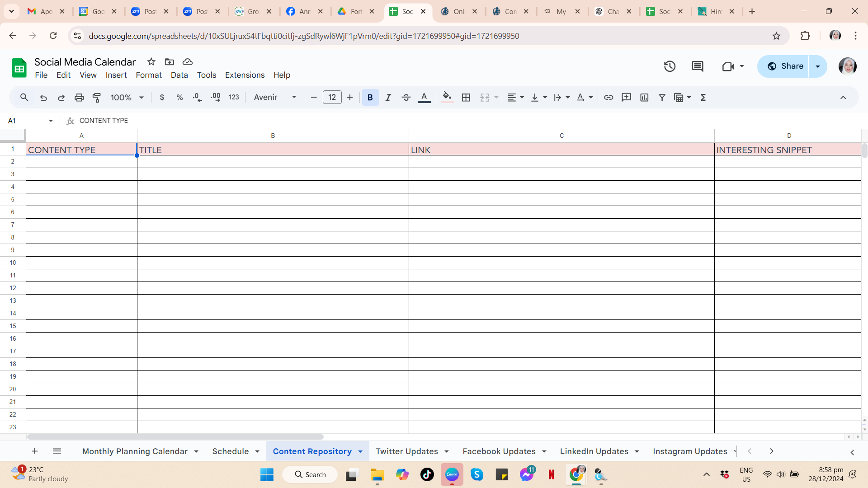The image size is (868, 488).
Task: Click the insert chart icon
Action: [x=644, y=97]
